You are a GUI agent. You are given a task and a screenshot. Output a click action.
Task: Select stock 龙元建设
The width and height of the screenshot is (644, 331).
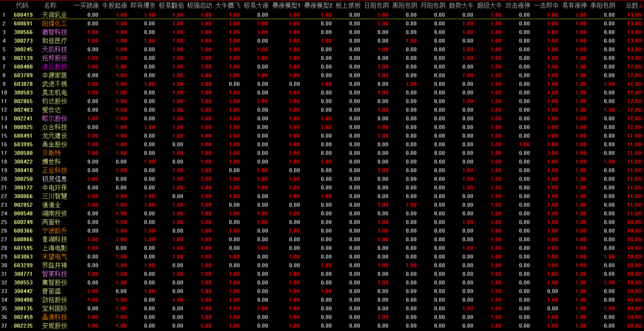point(54,136)
